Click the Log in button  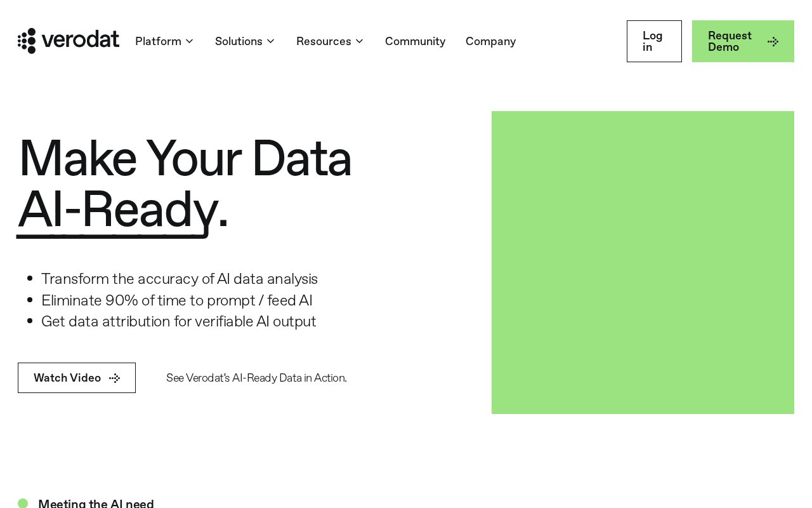(x=654, y=41)
